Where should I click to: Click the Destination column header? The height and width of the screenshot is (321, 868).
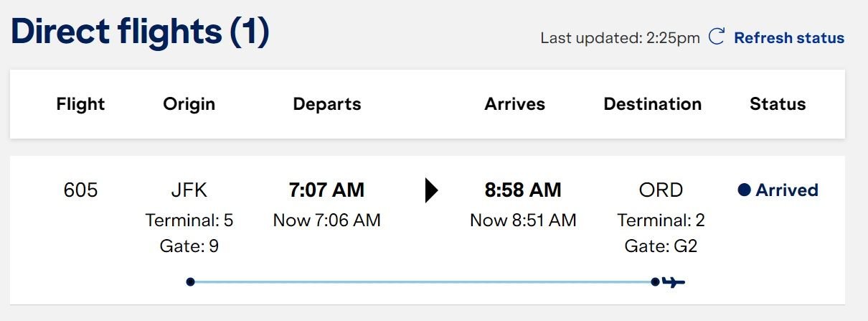[652, 104]
